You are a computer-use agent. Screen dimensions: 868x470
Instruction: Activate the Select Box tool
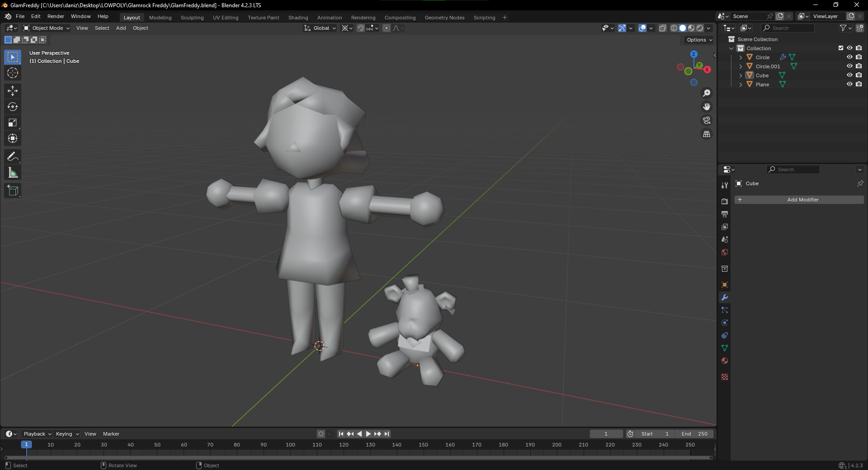[13, 57]
